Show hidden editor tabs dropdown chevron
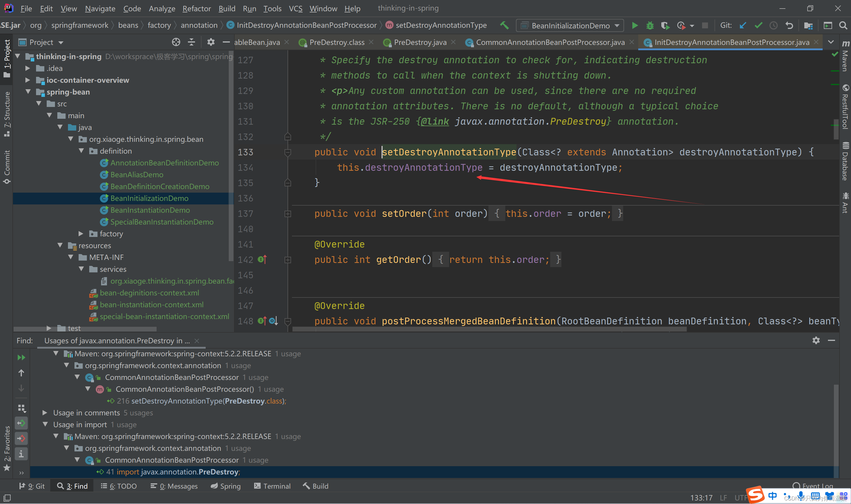 [831, 42]
